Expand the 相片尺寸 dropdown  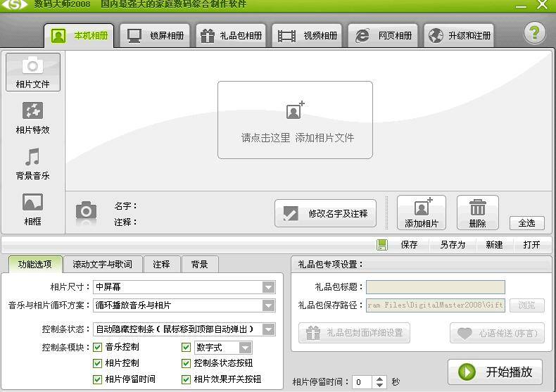click(x=268, y=287)
